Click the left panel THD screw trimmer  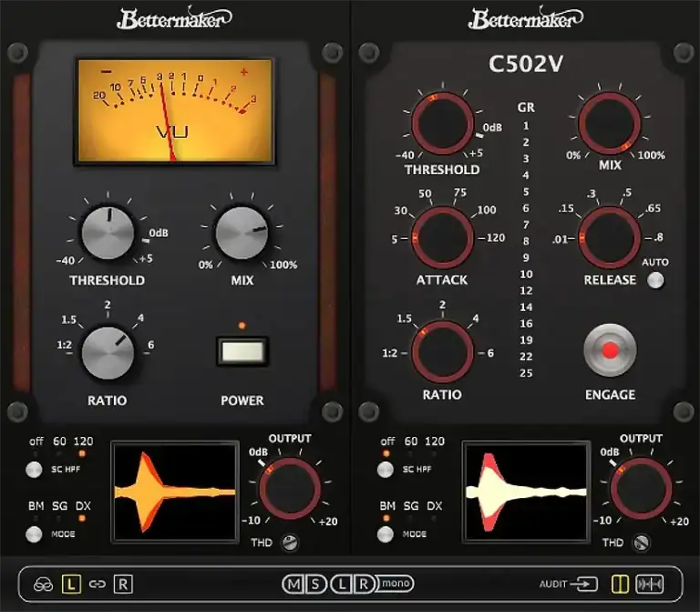[x=290, y=543]
